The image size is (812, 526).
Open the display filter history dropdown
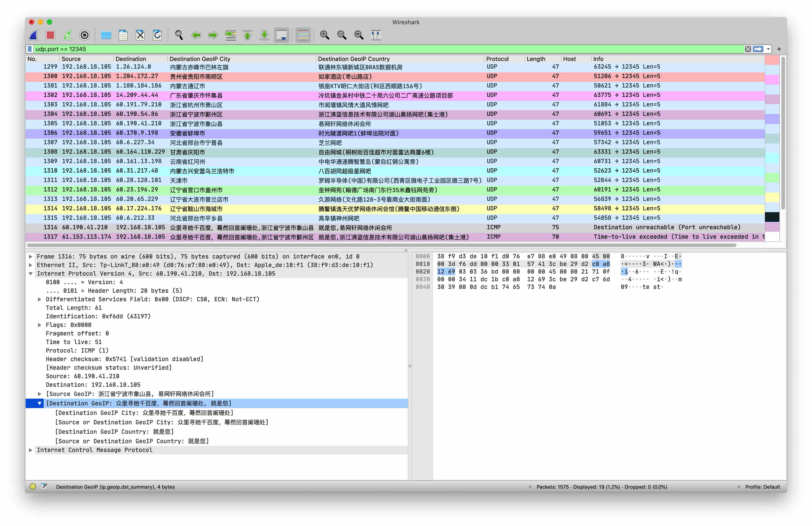(x=768, y=49)
